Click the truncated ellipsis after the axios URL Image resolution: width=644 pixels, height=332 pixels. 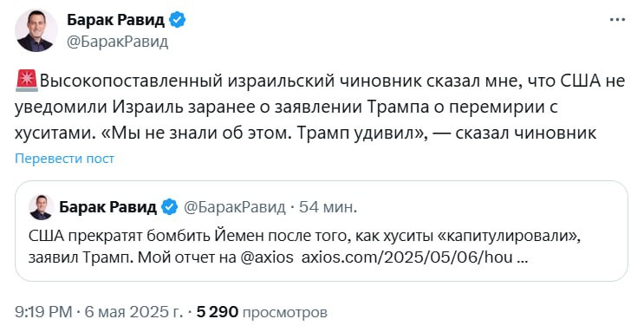tap(522, 259)
